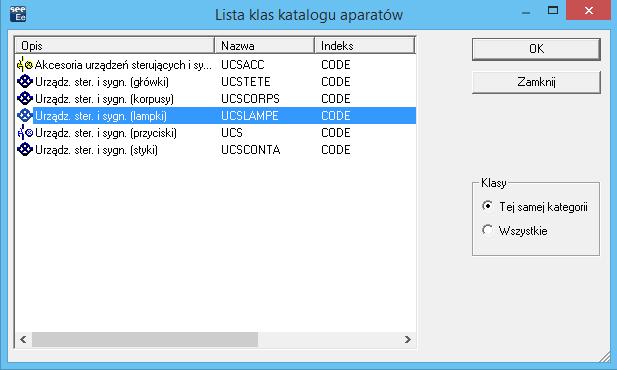Click the icon beside Akcesoria urządzeń sterujących row
Image resolution: width=617 pixels, height=370 pixels.
pyautogui.click(x=25, y=65)
